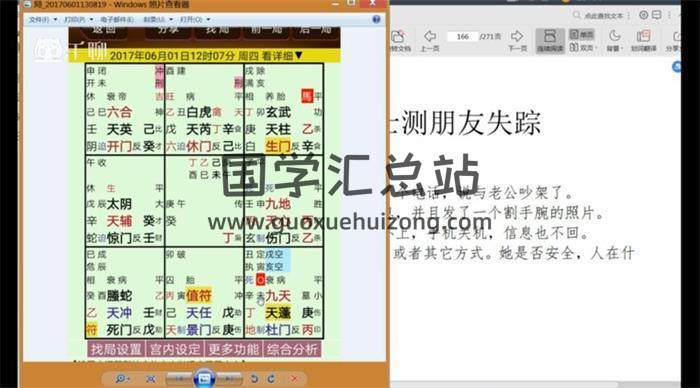This screenshot has height=388, width=700.
Task: Click highlighted 生门 in the chart
Action: pyautogui.click(x=278, y=146)
